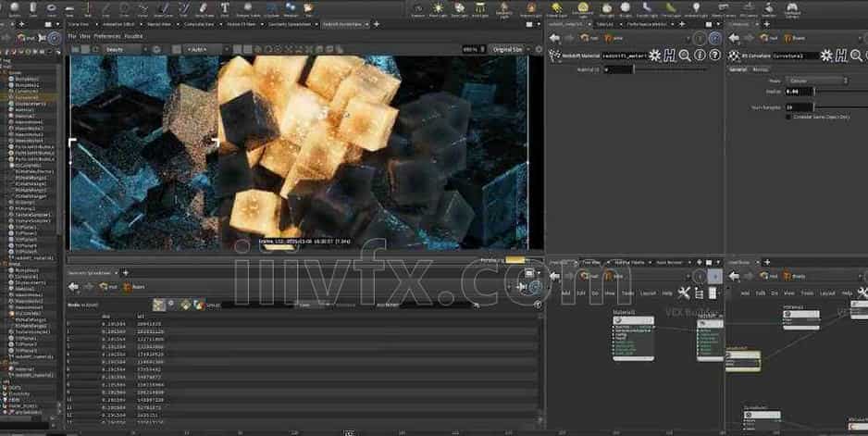This screenshot has height=436, width=868.
Task: Select the Sphere shelf tool
Action: [x=14, y=7]
